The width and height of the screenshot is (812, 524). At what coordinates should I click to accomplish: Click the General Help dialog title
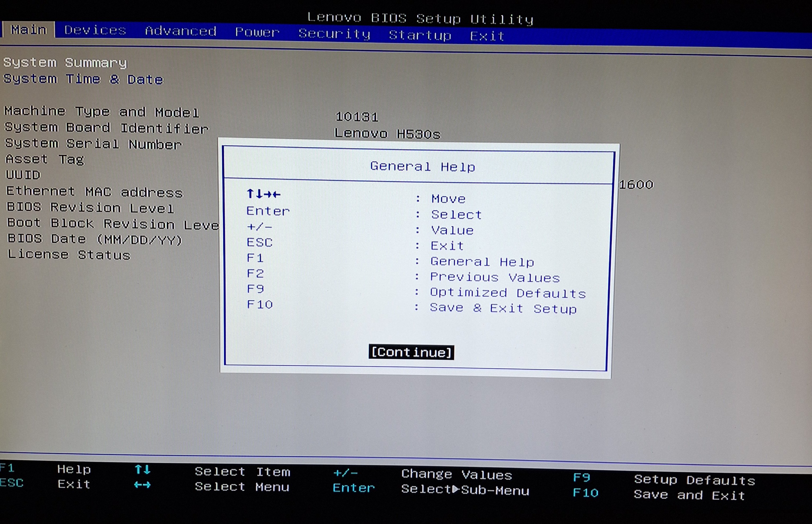[422, 167]
